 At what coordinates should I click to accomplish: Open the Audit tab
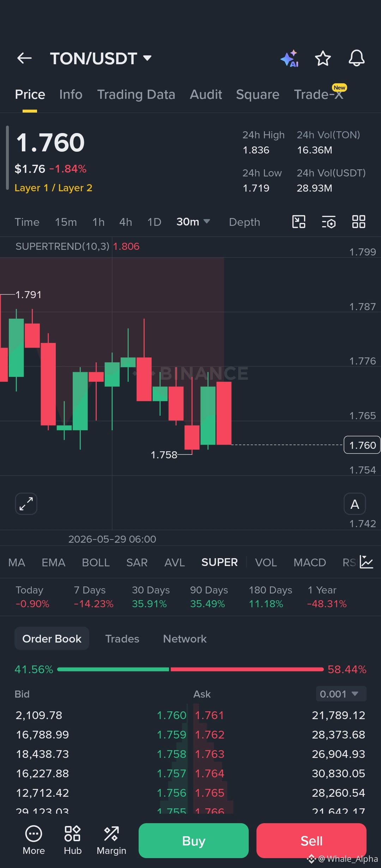click(x=206, y=95)
